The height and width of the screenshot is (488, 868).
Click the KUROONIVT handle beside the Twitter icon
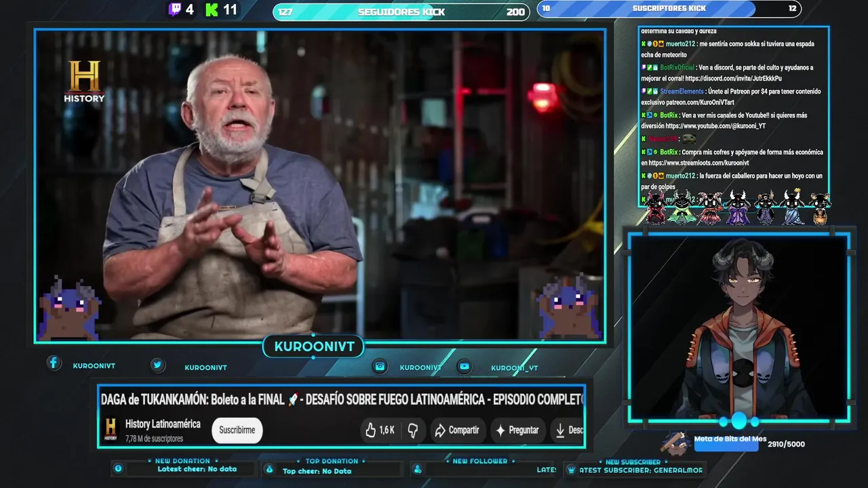[x=205, y=367]
